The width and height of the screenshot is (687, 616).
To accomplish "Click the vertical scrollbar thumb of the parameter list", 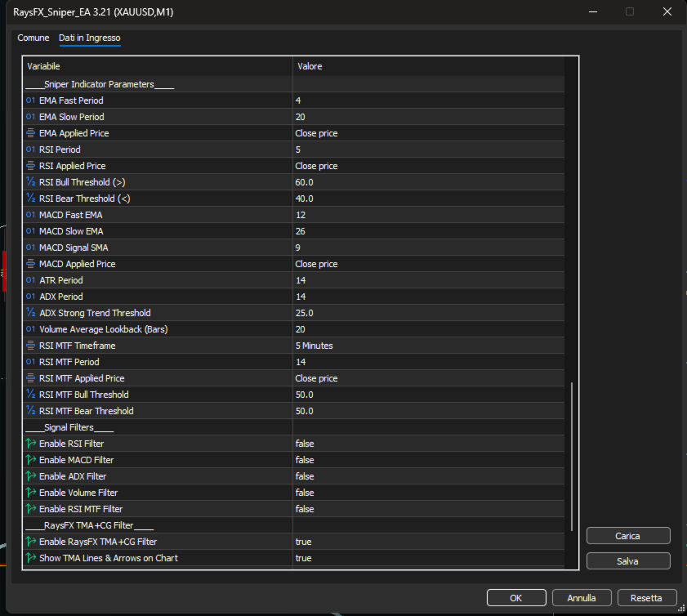I will coord(571,456).
